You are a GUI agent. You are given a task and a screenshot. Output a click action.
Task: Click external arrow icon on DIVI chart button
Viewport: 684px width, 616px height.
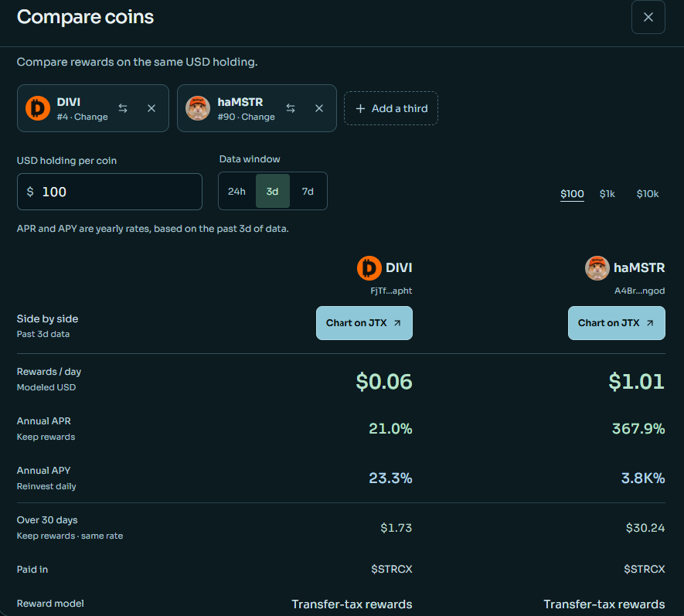[397, 323]
